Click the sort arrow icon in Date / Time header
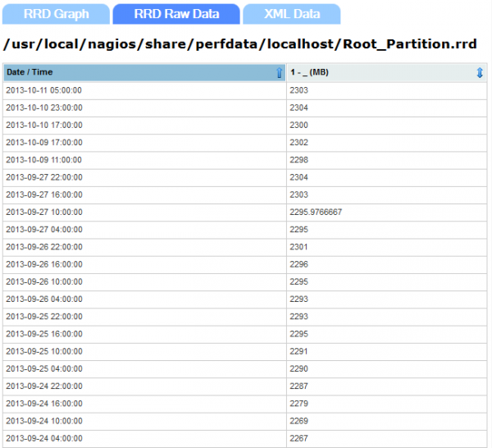This screenshot has height=448, width=492. tap(279, 73)
